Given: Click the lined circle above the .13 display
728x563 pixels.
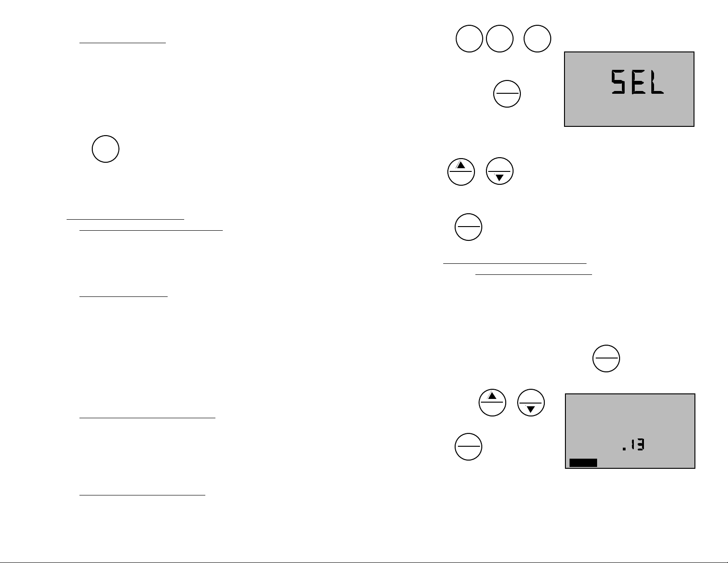Looking at the screenshot, I should coord(606,358).
